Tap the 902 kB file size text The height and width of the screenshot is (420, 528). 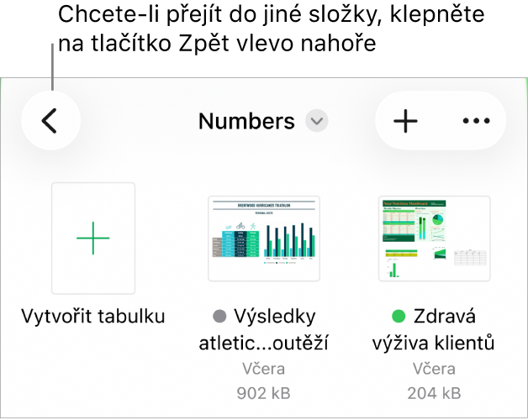pyautogui.click(x=263, y=393)
